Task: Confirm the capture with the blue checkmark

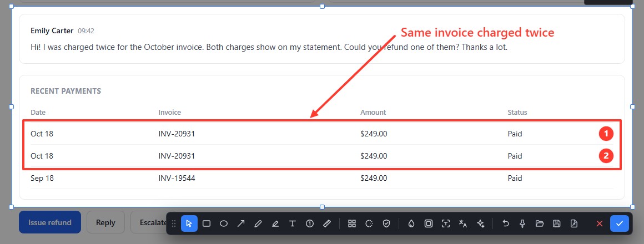Action: (x=620, y=223)
